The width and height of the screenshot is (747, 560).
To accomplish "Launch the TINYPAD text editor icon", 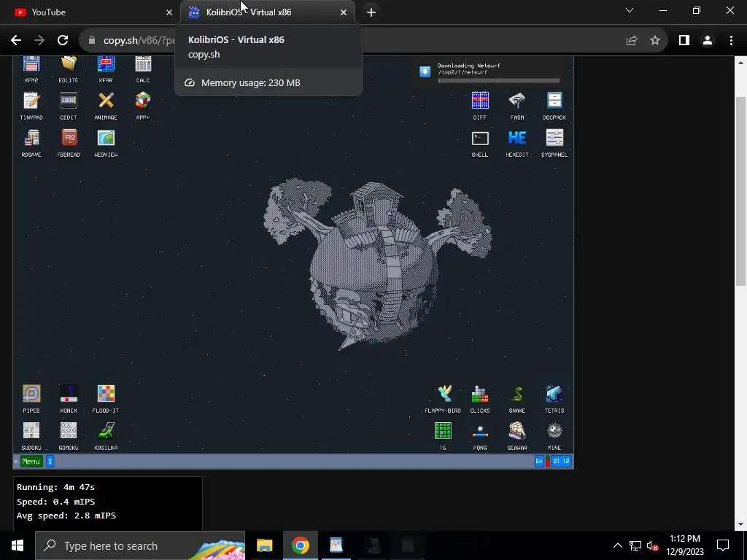I will coord(31,106).
